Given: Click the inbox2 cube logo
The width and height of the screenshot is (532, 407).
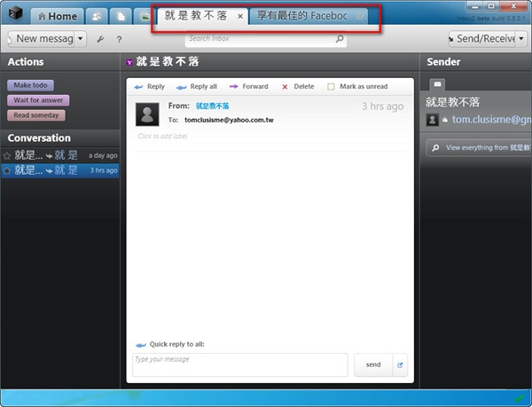Looking at the screenshot, I should (x=15, y=13).
